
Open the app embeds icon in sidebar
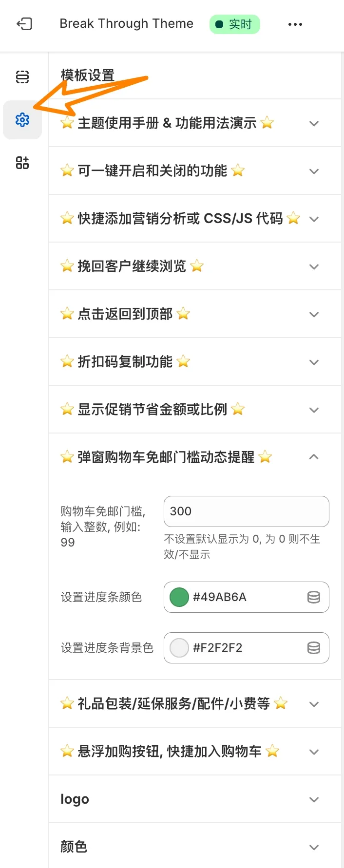[22, 162]
